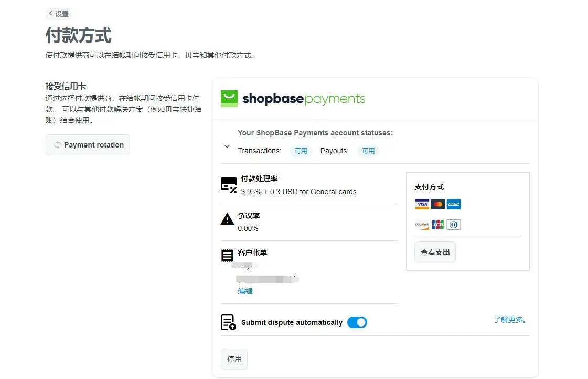Open the Payment rotation button
Screen dimensions: 588x379
[x=88, y=145]
